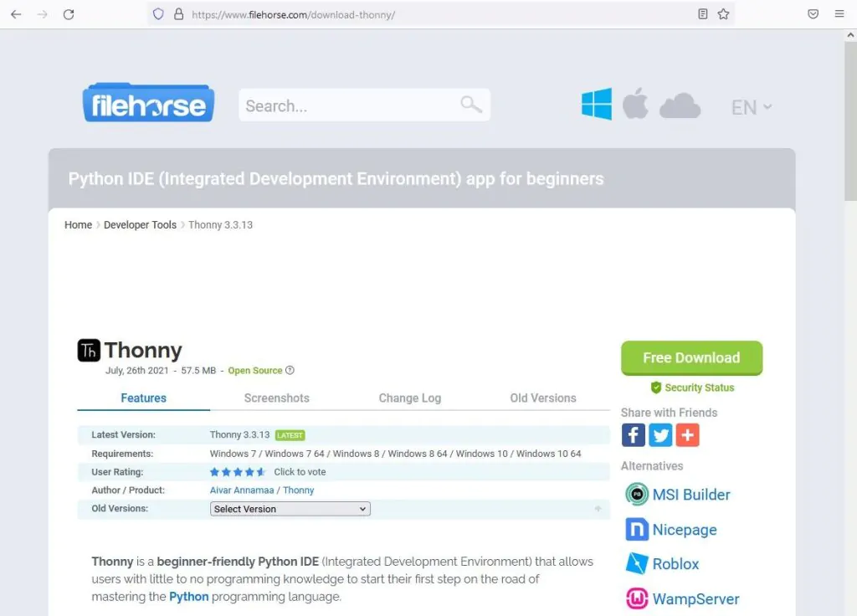Rate with the fifth star

261,472
